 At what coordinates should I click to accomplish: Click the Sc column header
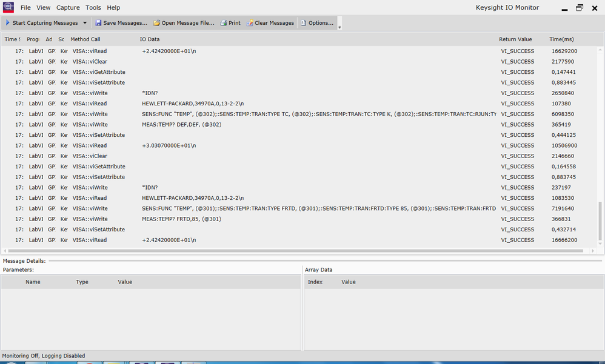click(x=61, y=39)
